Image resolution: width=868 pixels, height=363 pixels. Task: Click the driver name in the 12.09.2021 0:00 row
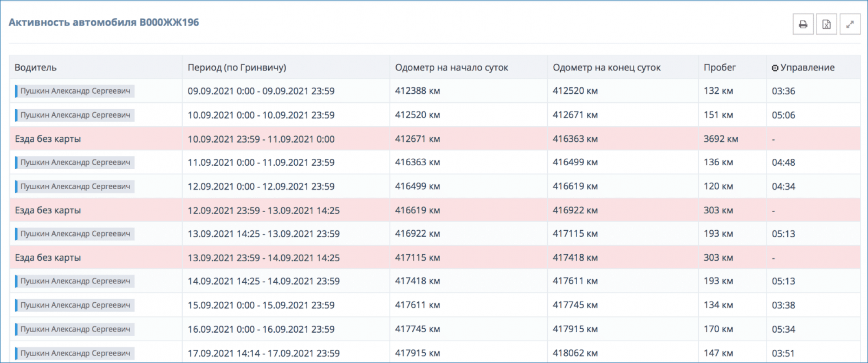pos(75,186)
